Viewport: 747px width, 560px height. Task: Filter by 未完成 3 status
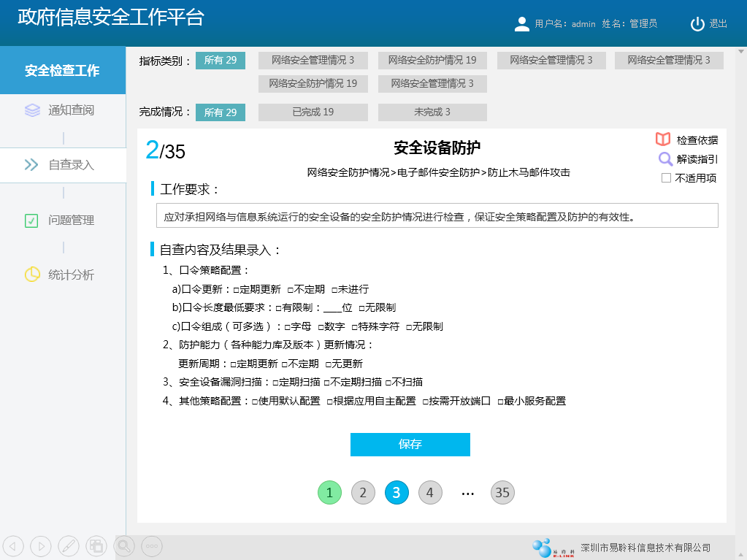tap(432, 112)
